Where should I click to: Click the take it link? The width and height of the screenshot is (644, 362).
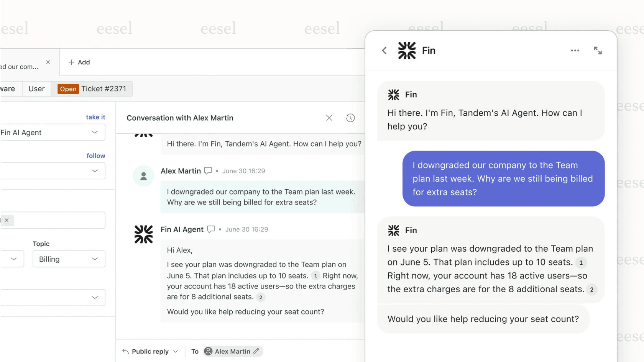95,117
